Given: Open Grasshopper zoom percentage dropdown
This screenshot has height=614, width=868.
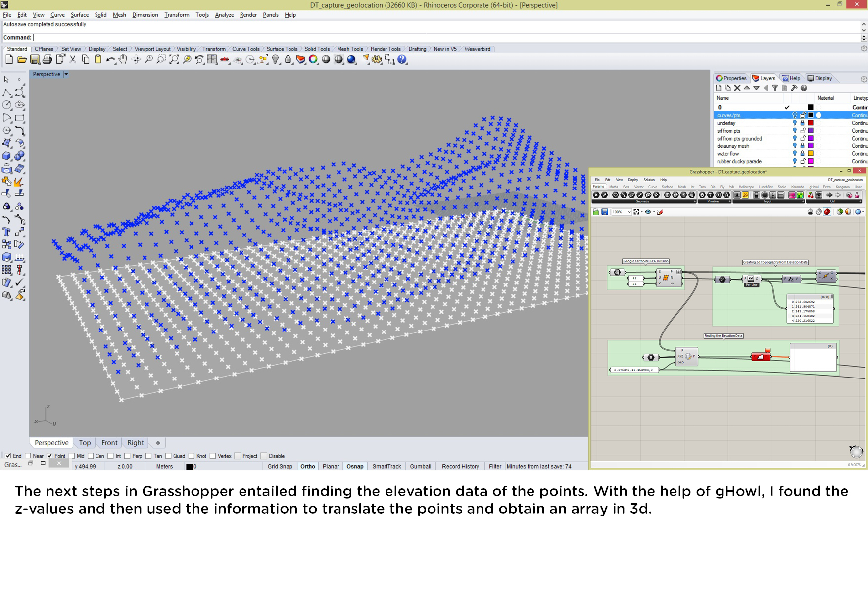Looking at the screenshot, I should 629,212.
